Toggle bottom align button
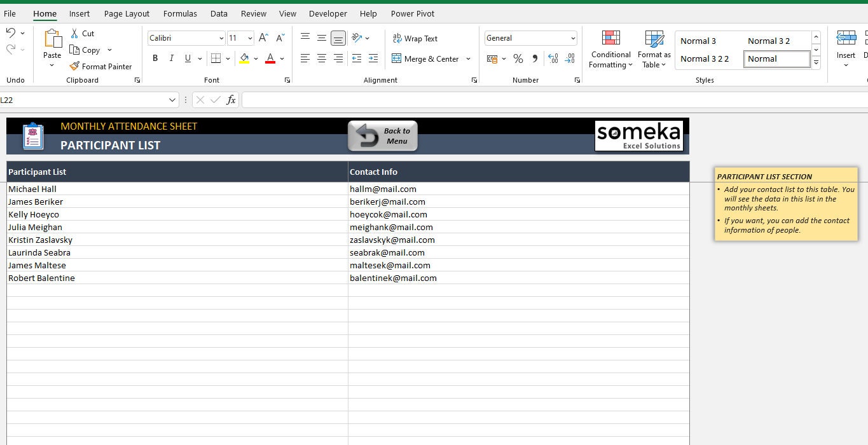 [x=338, y=38]
